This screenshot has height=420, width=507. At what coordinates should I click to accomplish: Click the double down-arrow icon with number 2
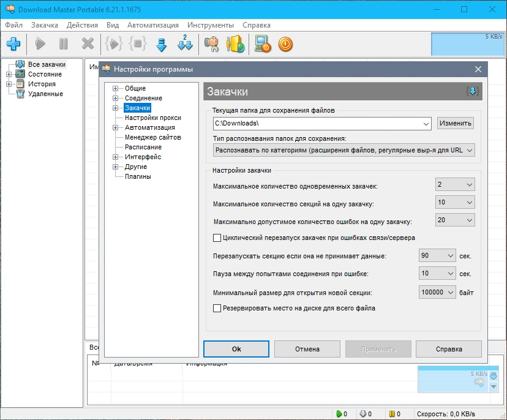pos(185,43)
